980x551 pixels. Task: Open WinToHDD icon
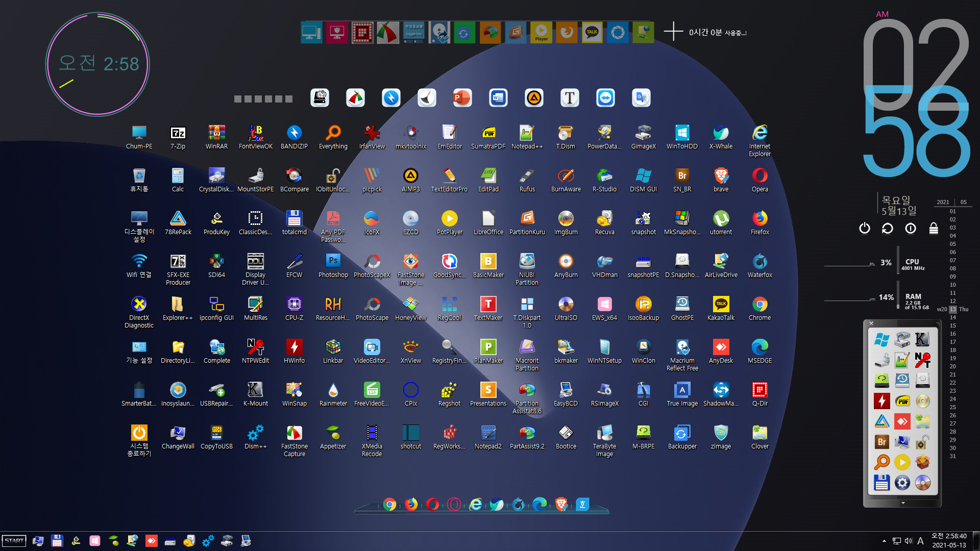point(682,137)
